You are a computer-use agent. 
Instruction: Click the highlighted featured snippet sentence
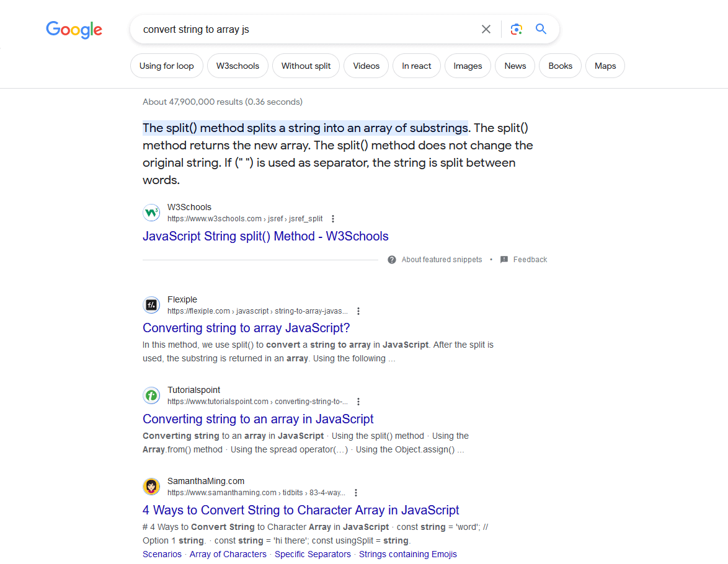305,128
